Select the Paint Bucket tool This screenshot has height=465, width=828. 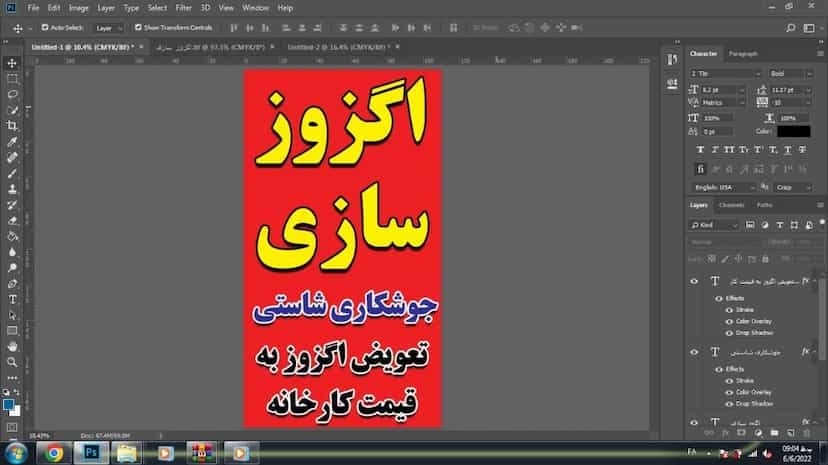12,236
